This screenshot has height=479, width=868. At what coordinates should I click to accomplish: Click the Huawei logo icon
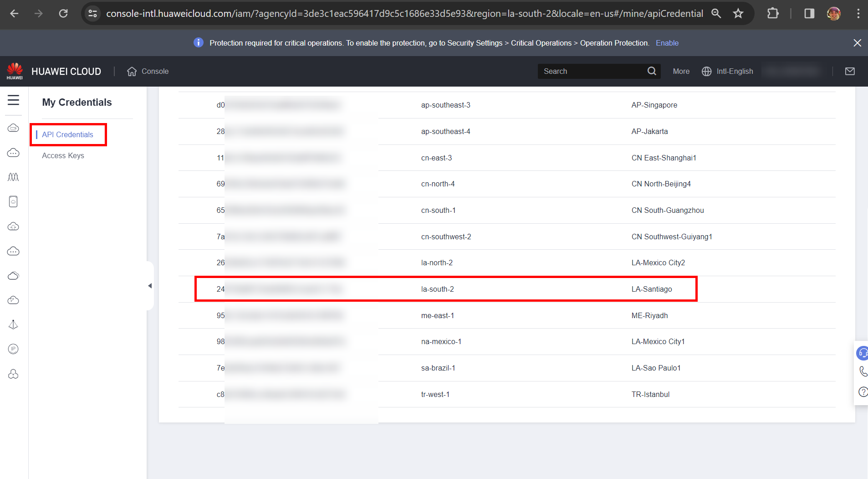[15, 71]
